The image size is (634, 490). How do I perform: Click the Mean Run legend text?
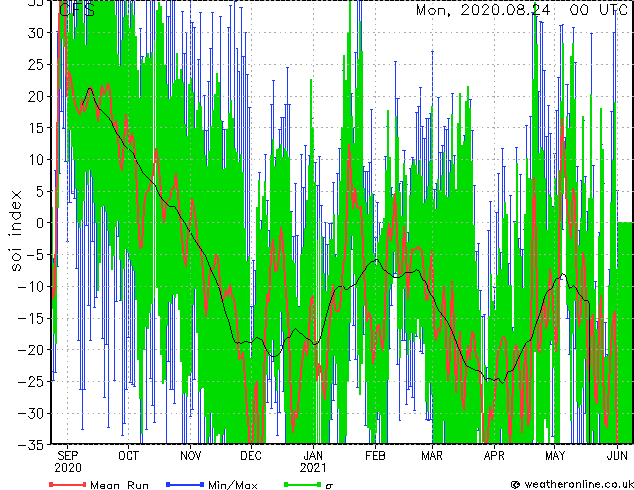(x=119, y=485)
